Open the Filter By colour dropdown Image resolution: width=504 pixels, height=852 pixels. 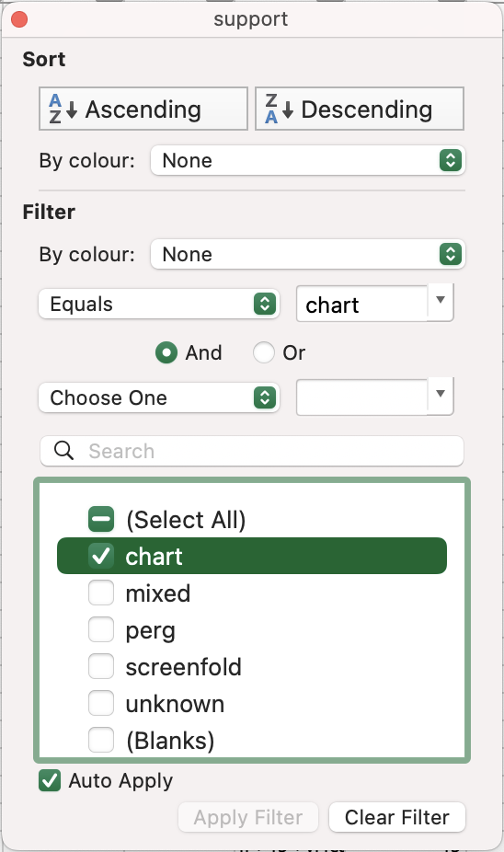308,254
